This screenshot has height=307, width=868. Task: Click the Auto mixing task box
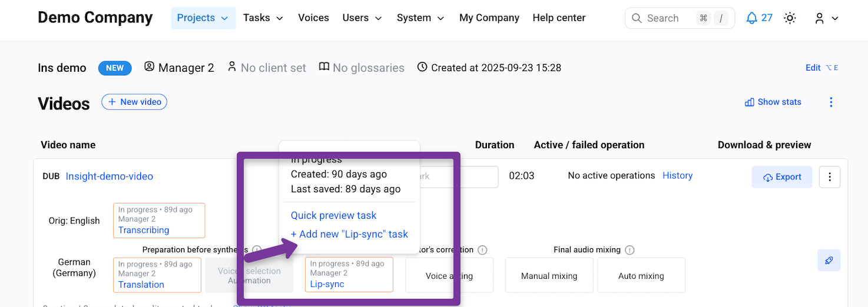(641, 275)
